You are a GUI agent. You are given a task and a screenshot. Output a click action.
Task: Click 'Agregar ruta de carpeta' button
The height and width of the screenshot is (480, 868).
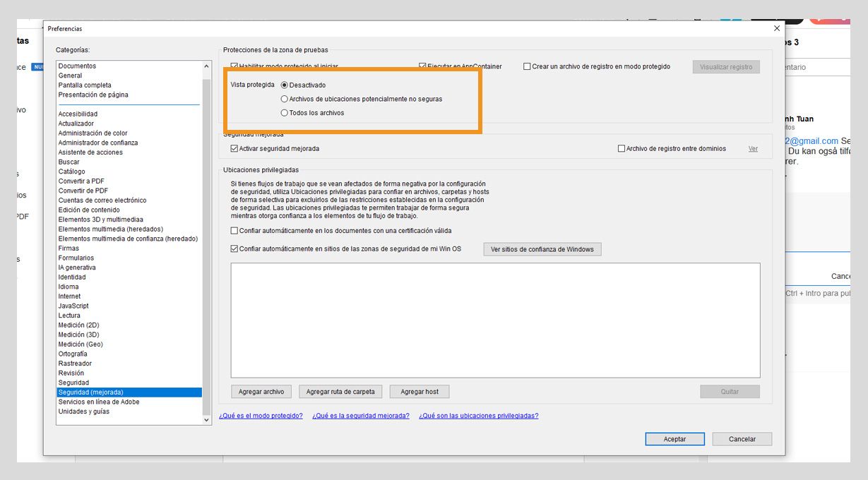341,391
